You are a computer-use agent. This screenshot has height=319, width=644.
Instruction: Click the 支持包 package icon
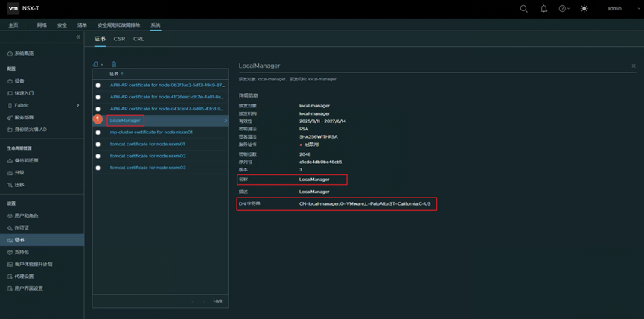pyautogui.click(x=10, y=252)
